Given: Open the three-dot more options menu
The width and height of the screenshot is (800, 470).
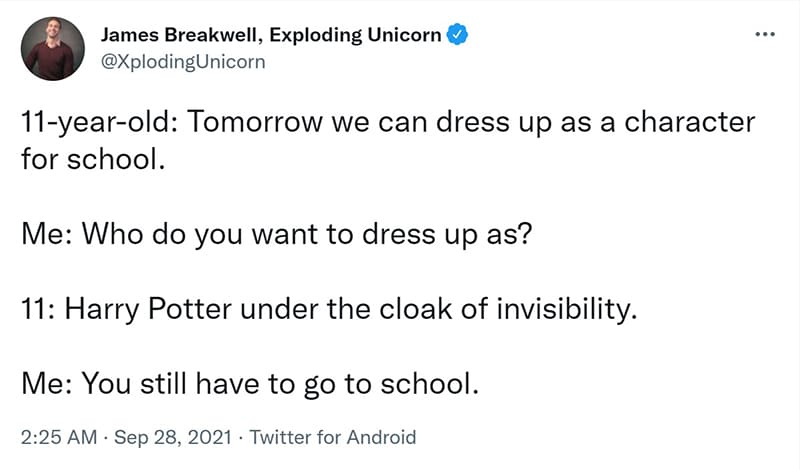Looking at the screenshot, I should click(x=765, y=34).
